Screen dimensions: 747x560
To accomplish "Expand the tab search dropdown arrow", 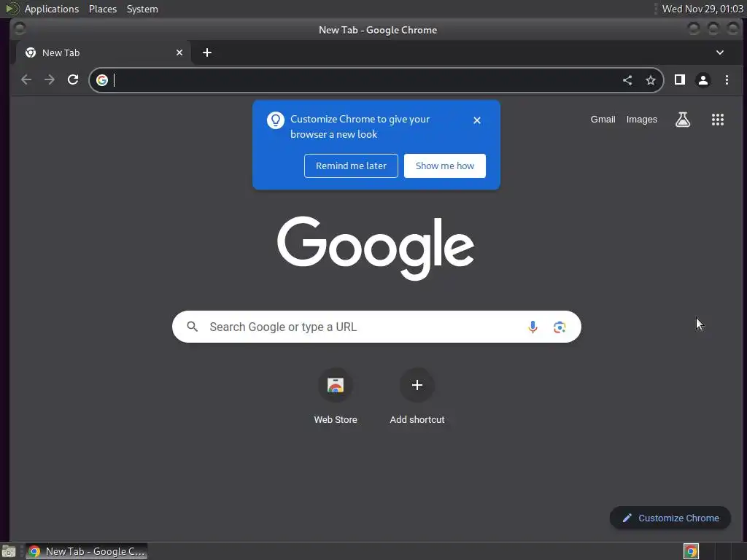I will click(x=720, y=52).
